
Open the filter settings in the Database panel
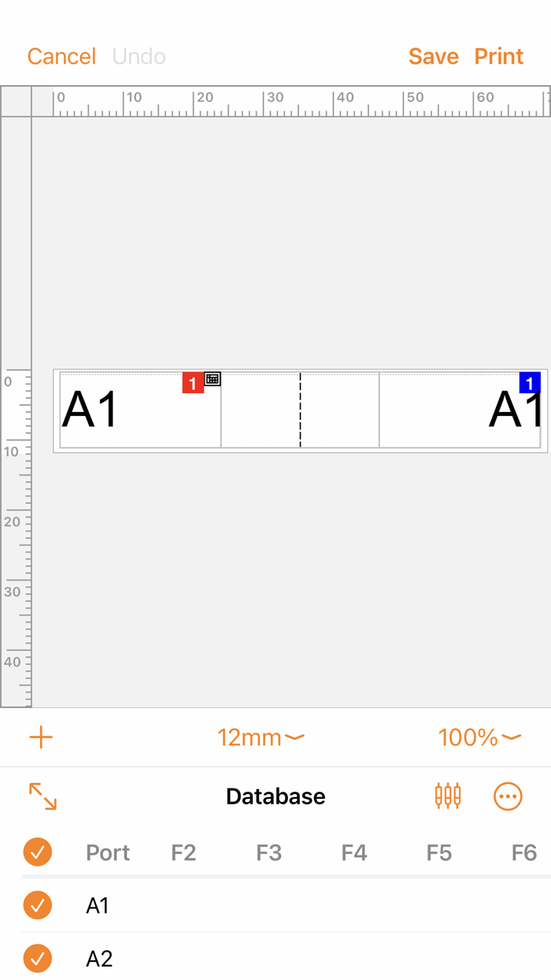click(447, 796)
